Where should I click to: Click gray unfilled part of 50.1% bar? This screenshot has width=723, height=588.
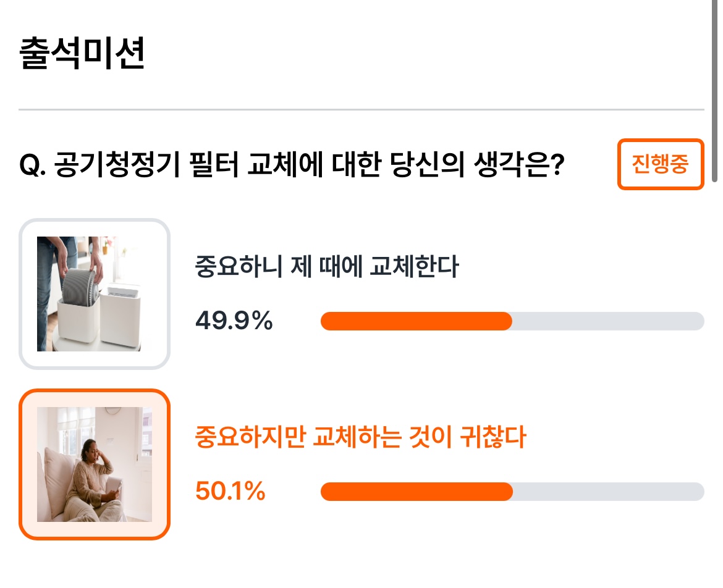click(x=609, y=492)
